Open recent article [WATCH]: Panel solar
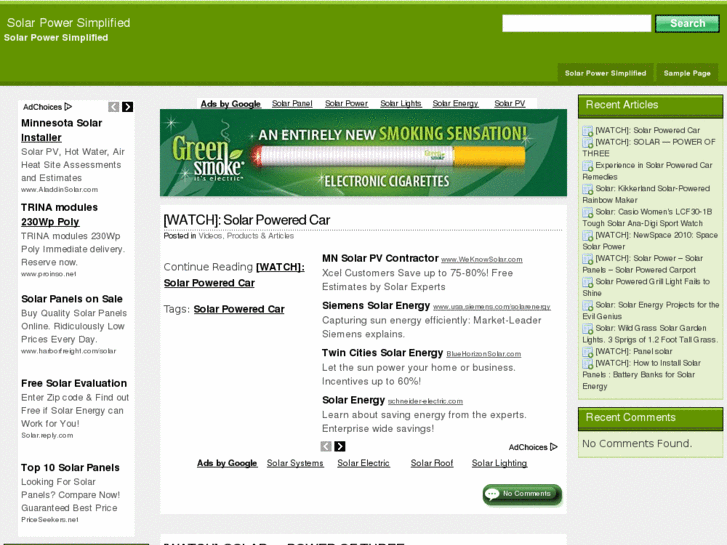 pyautogui.click(x=633, y=351)
